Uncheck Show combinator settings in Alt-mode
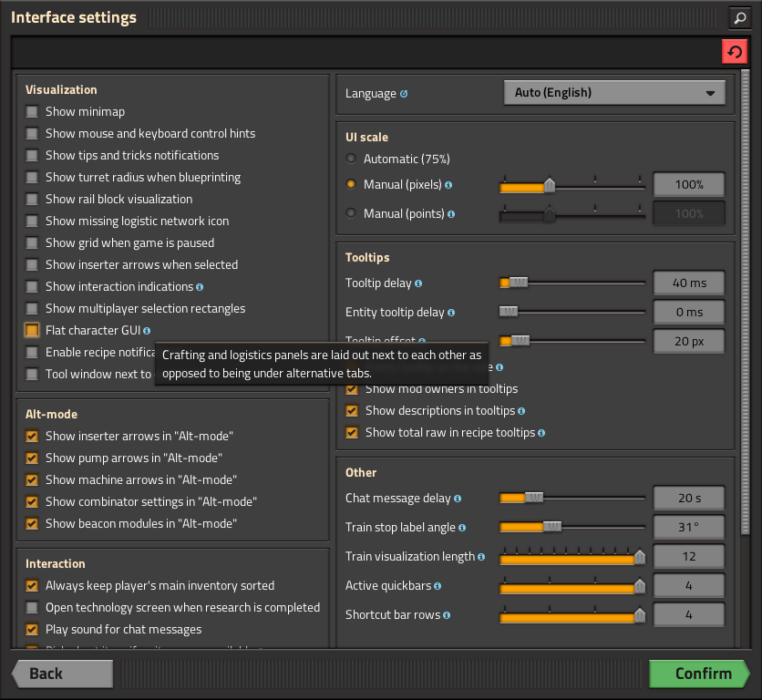This screenshot has height=700, width=762. 32,501
